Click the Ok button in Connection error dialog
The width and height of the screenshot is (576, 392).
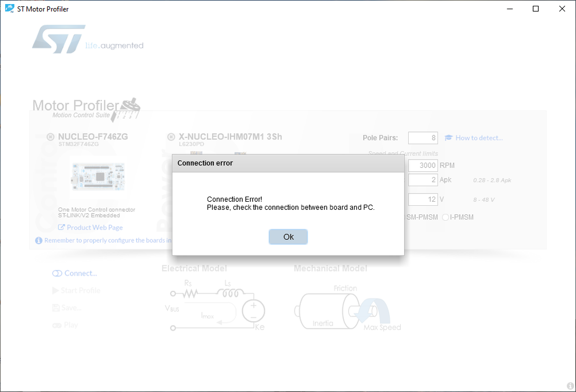[288, 237]
